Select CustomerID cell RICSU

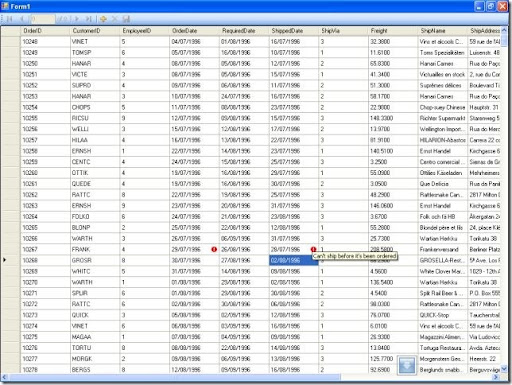(95, 118)
